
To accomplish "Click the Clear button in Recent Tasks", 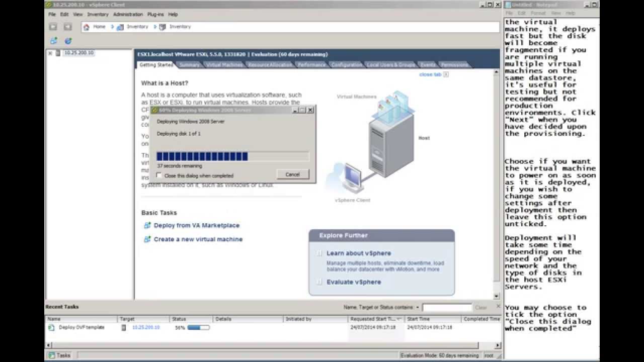I will click(x=481, y=307).
